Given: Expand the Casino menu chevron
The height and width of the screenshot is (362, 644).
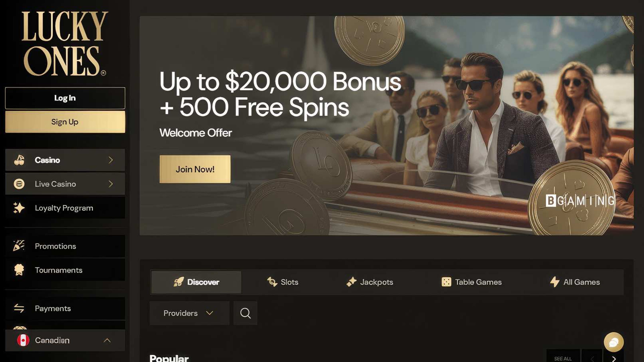Looking at the screenshot, I should [111, 160].
